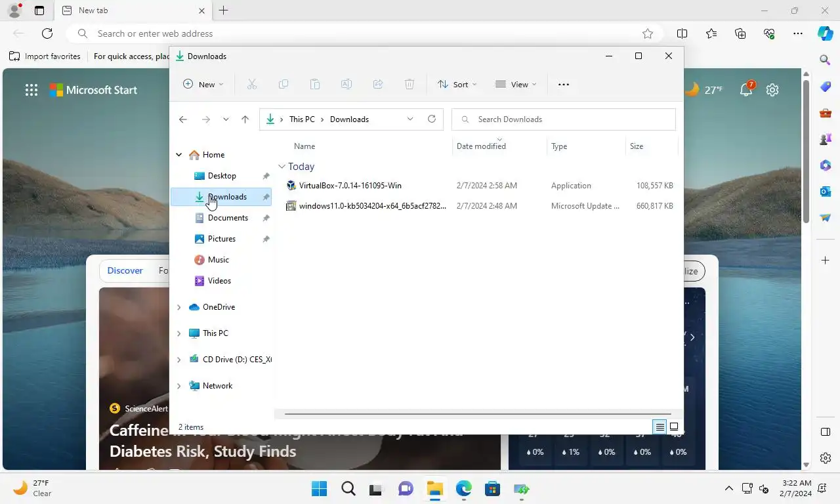Refresh the page in Edge
Image resolution: width=840 pixels, height=504 pixels.
click(x=47, y=33)
